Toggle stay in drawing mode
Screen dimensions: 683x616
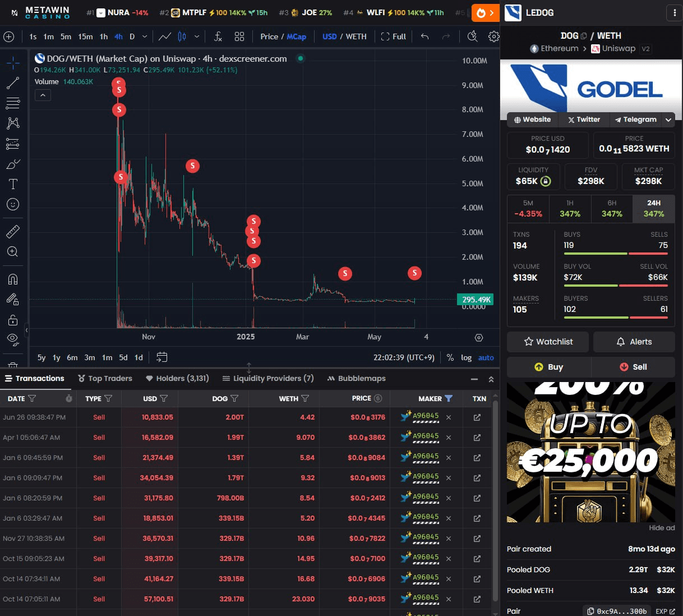click(13, 299)
